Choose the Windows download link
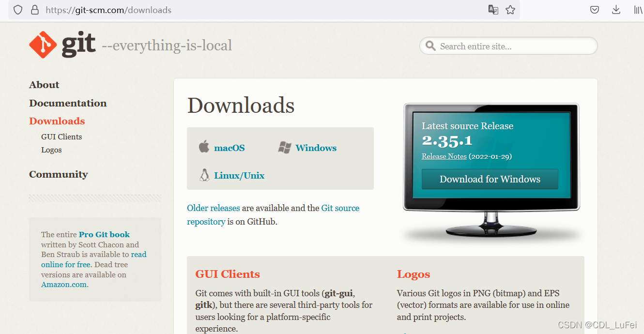 coord(316,148)
